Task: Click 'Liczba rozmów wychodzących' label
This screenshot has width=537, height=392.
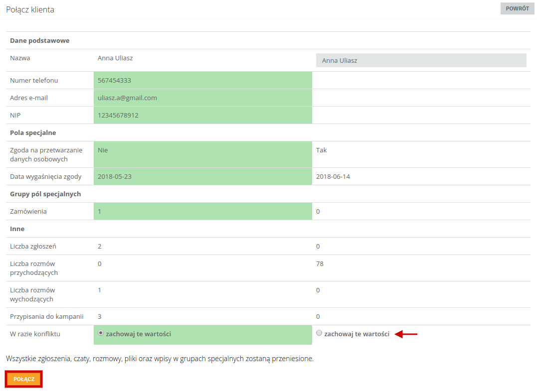Action: tap(32, 294)
